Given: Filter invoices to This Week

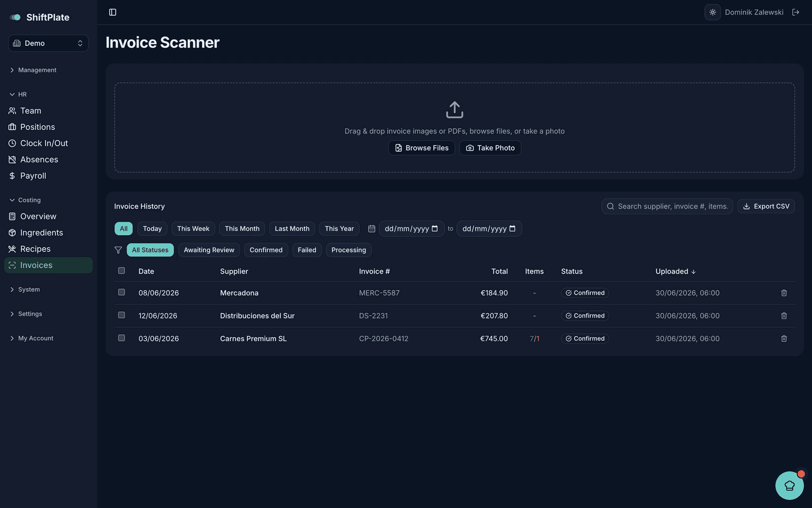Looking at the screenshot, I should click(x=193, y=229).
